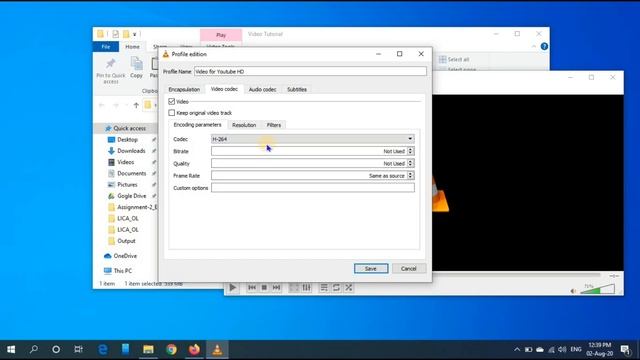This screenshot has width=640, height=360.
Task: Save the profile with Save button
Action: [x=371, y=269]
